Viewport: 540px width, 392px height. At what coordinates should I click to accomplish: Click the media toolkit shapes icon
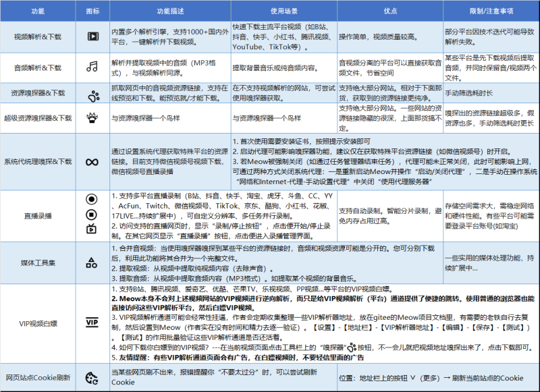pos(91,263)
